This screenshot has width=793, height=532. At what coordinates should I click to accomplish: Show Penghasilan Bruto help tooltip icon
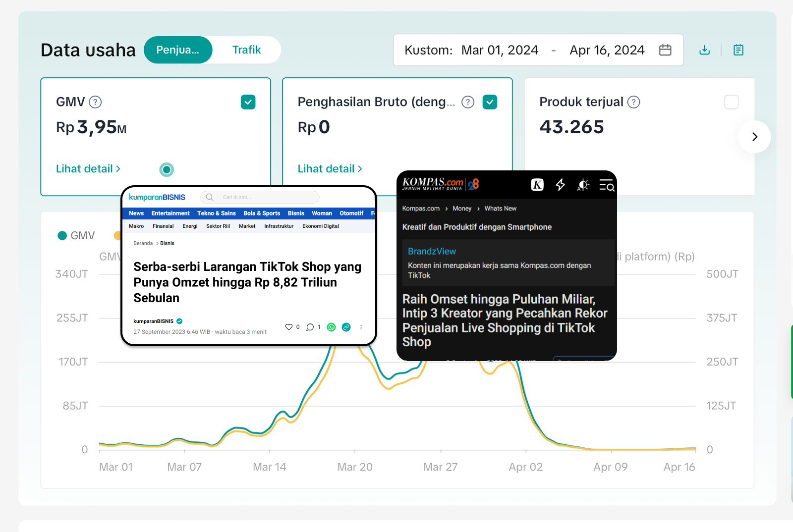click(x=468, y=102)
